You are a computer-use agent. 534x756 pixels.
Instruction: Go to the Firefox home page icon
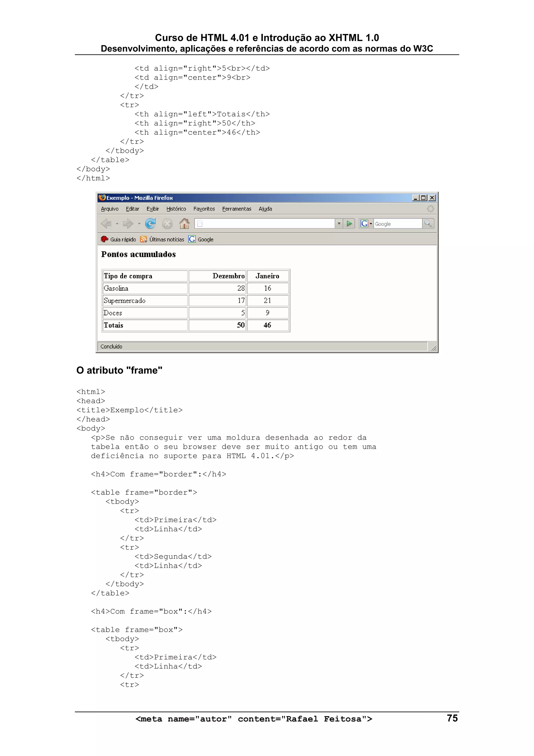click(184, 224)
